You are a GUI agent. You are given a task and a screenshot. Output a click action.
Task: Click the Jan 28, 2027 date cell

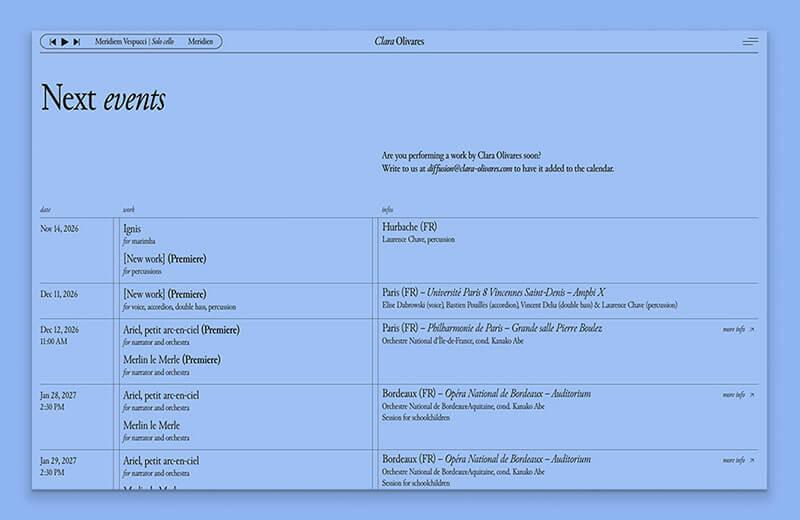58,395
